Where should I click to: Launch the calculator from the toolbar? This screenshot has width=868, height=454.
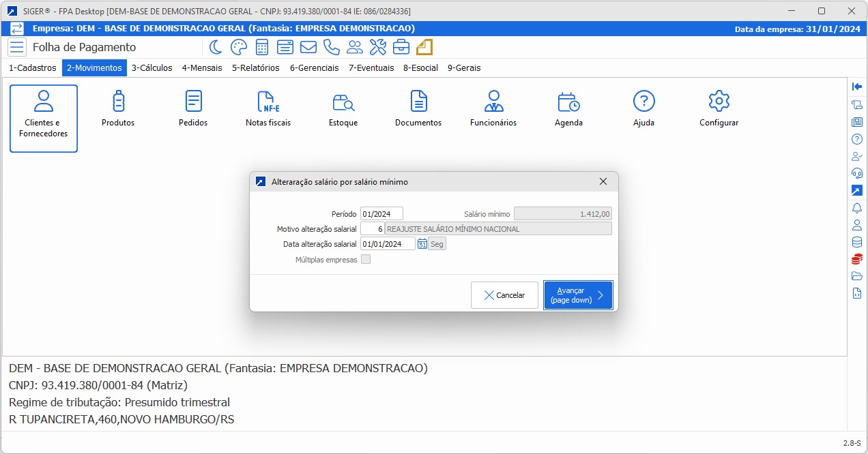261,47
